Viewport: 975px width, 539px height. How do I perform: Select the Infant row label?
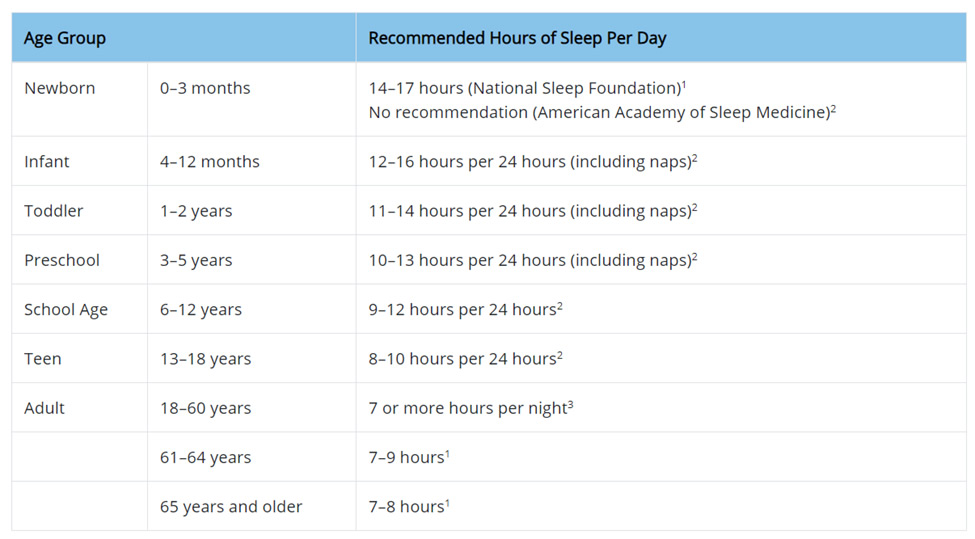tap(47, 162)
